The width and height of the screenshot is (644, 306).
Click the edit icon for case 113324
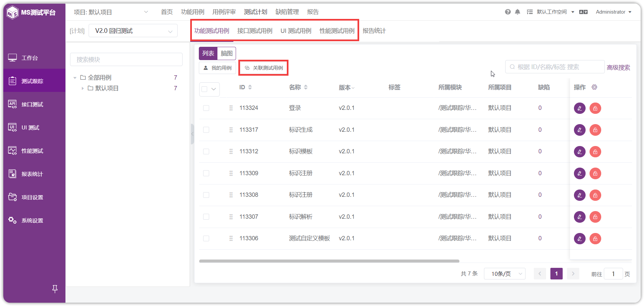coord(580,108)
